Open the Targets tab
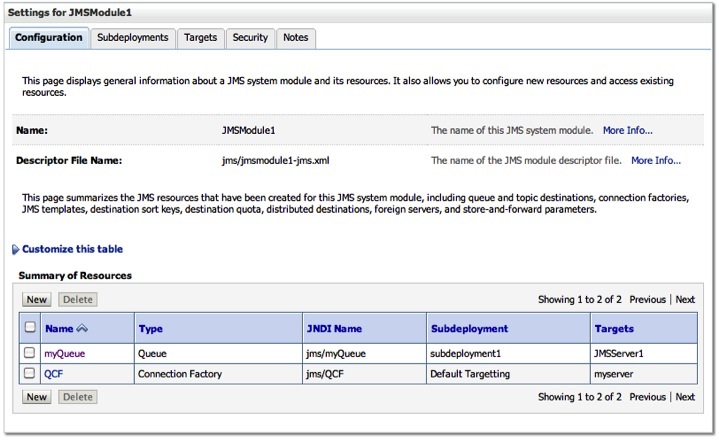This screenshot has width=719, height=443. pyautogui.click(x=200, y=37)
